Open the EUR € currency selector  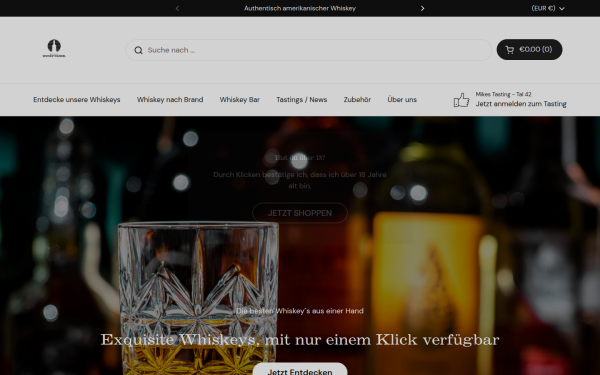[x=548, y=8]
